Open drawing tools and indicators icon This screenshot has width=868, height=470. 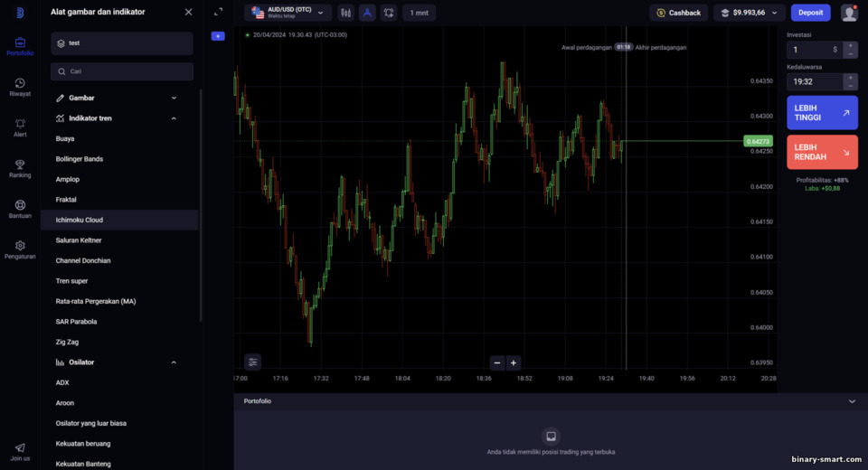click(367, 13)
